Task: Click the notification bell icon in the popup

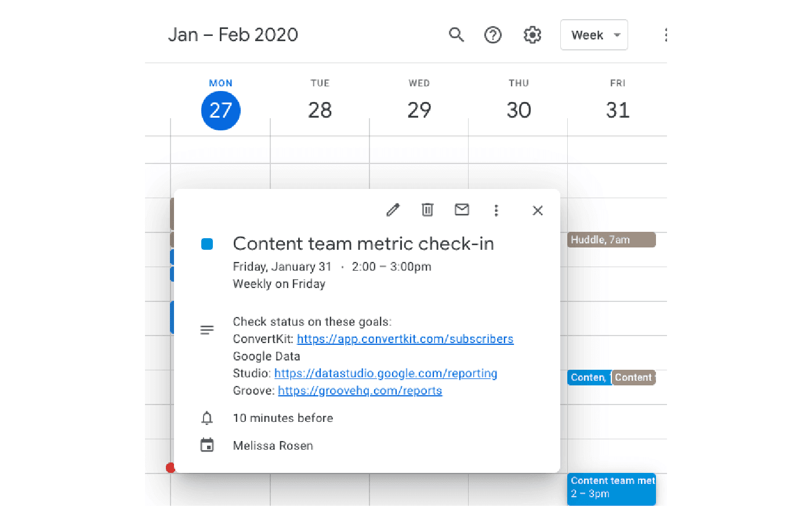Action: click(207, 417)
